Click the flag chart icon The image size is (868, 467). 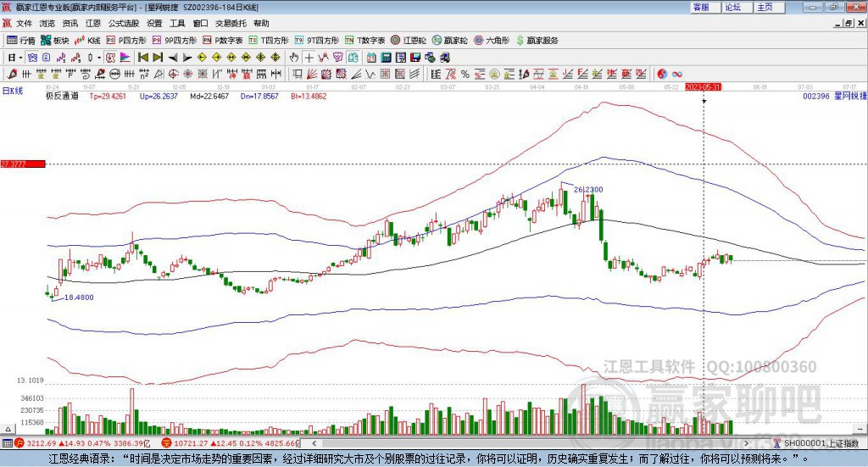[125, 58]
